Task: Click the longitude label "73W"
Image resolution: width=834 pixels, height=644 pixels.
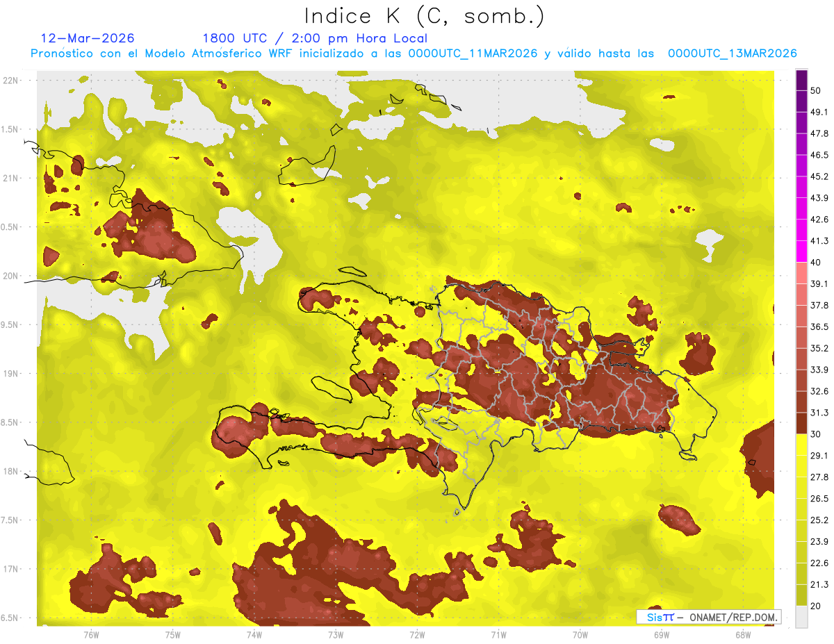Action: pyautogui.click(x=336, y=635)
